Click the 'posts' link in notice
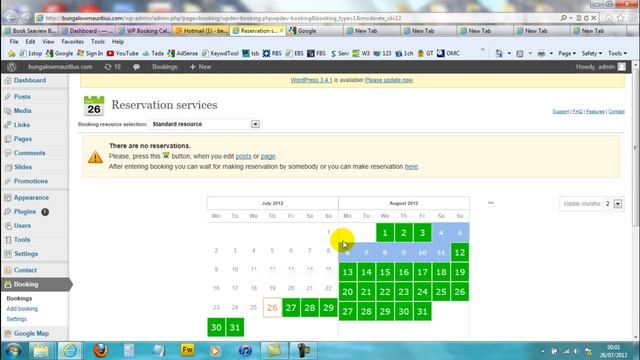 243,156
